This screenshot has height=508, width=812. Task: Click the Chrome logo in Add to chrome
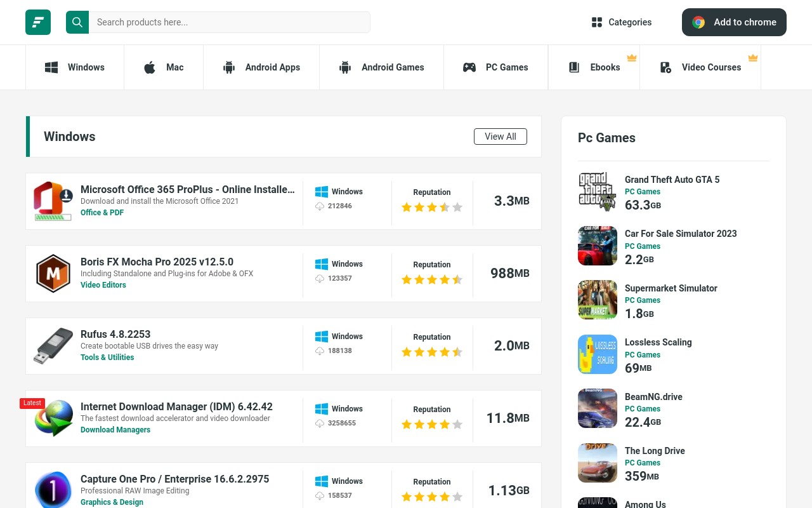698,22
